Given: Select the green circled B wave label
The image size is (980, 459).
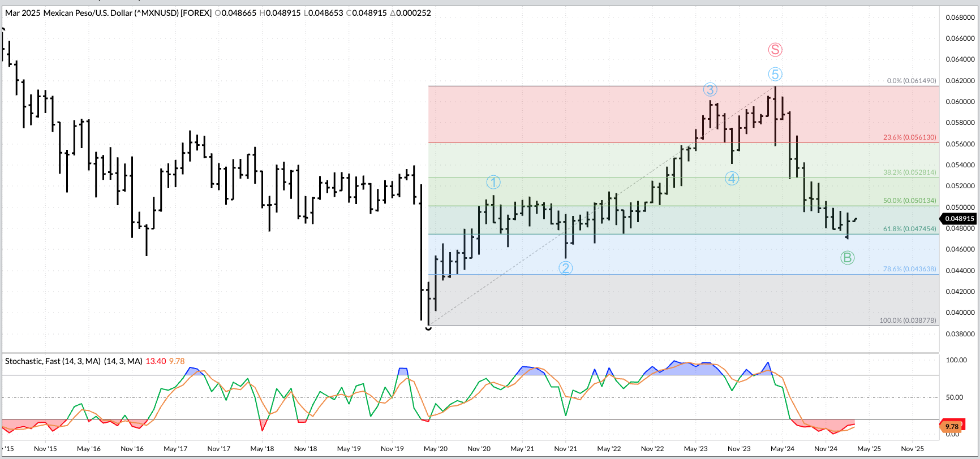Looking at the screenshot, I should point(846,258).
